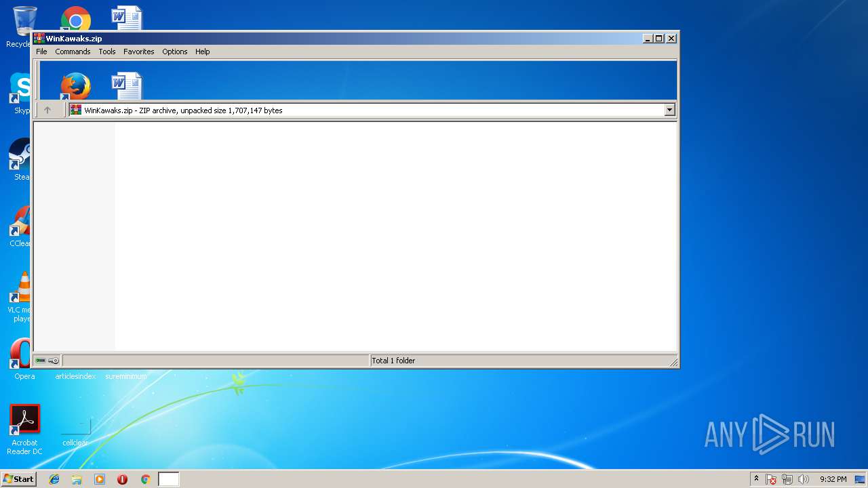Open the Start menu
The image size is (868, 488).
click(x=18, y=479)
